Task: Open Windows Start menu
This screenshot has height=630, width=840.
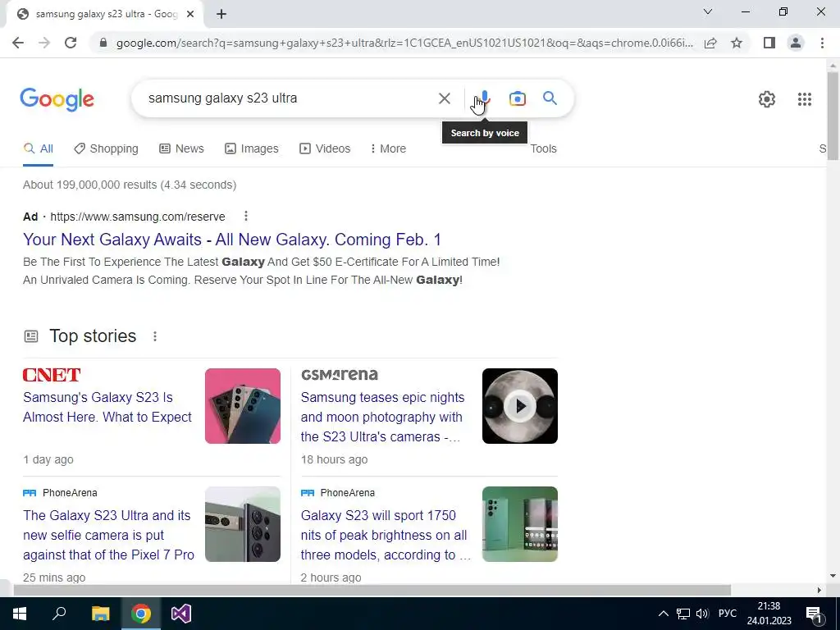Action: pyautogui.click(x=20, y=614)
